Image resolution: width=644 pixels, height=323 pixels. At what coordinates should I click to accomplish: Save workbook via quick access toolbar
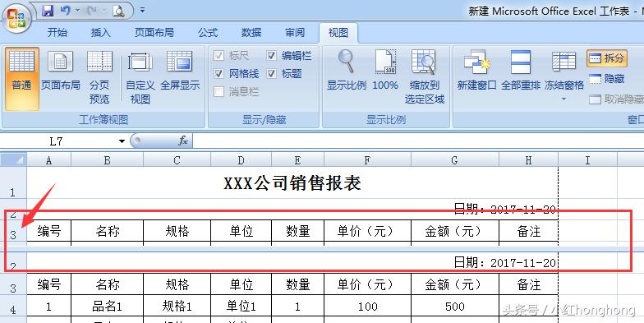(48, 10)
